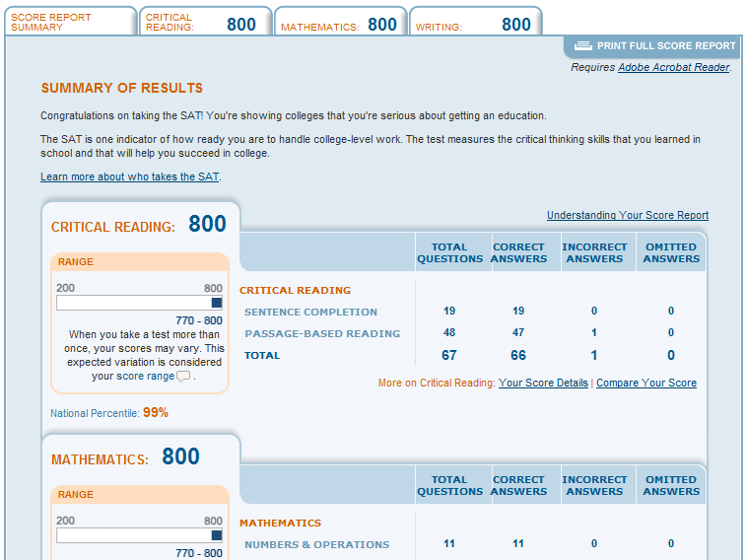Click the Compare Your Score link

click(x=646, y=383)
